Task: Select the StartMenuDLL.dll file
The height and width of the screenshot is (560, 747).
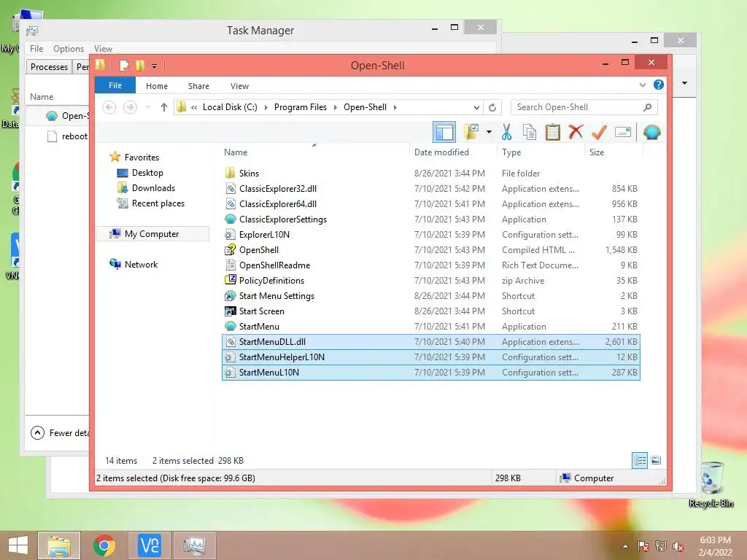Action: (430, 342)
